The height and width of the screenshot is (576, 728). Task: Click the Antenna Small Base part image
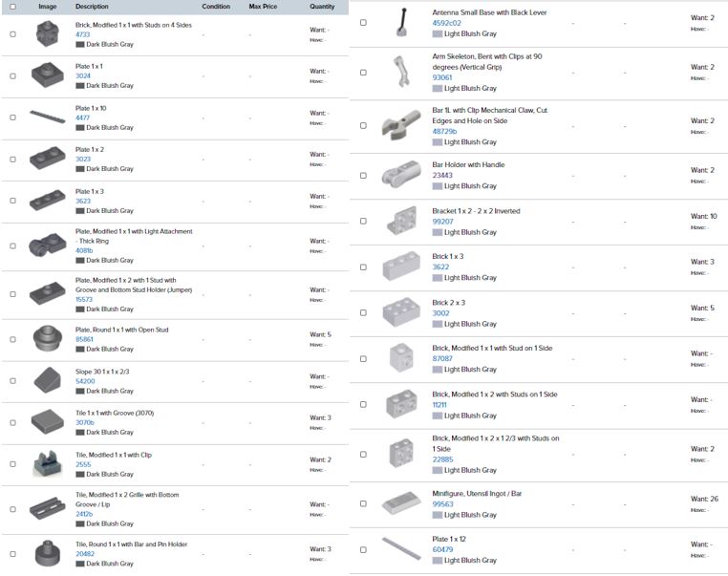pos(399,22)
